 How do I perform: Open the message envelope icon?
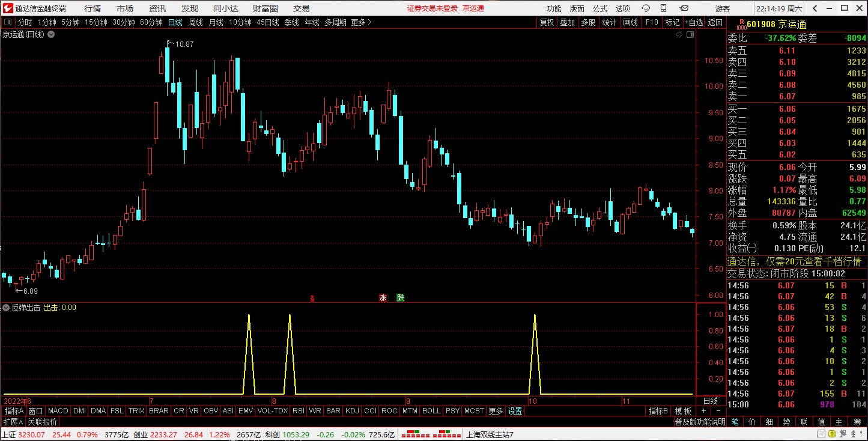pos(684,8)
